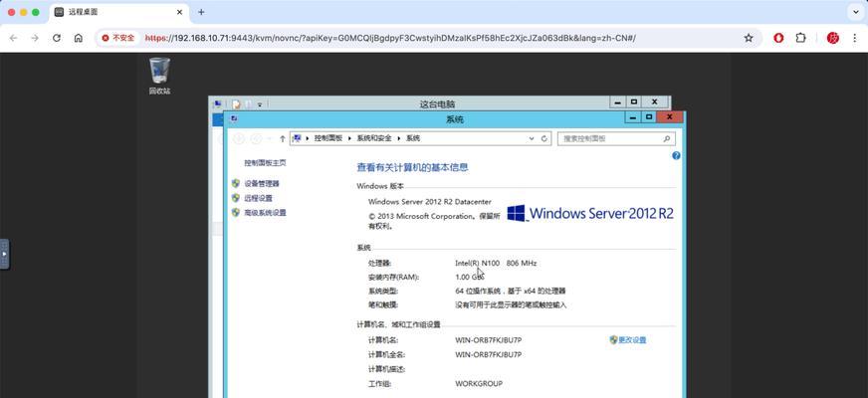Go to browser home page

[x=78, y=38]
